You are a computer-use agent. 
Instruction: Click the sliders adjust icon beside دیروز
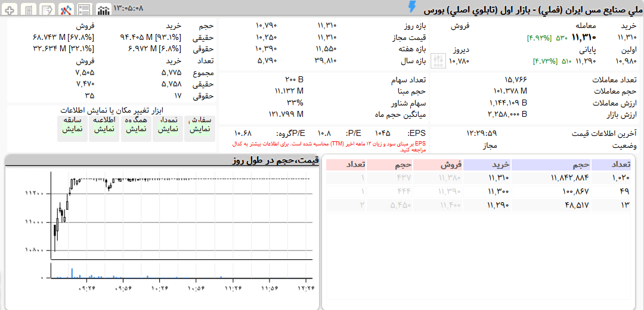click(439, 61)
